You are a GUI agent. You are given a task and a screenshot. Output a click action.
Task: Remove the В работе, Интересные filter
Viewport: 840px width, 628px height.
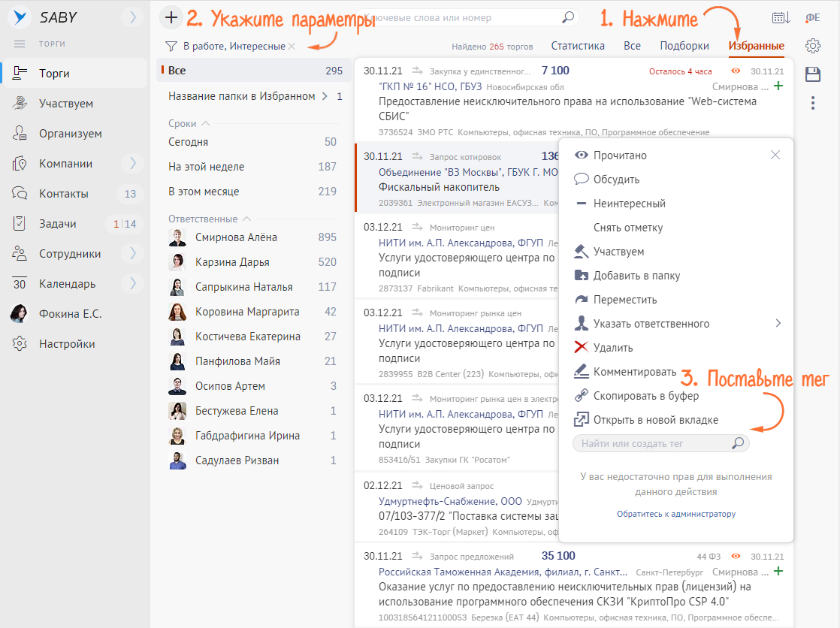click(x=292, y=47)
